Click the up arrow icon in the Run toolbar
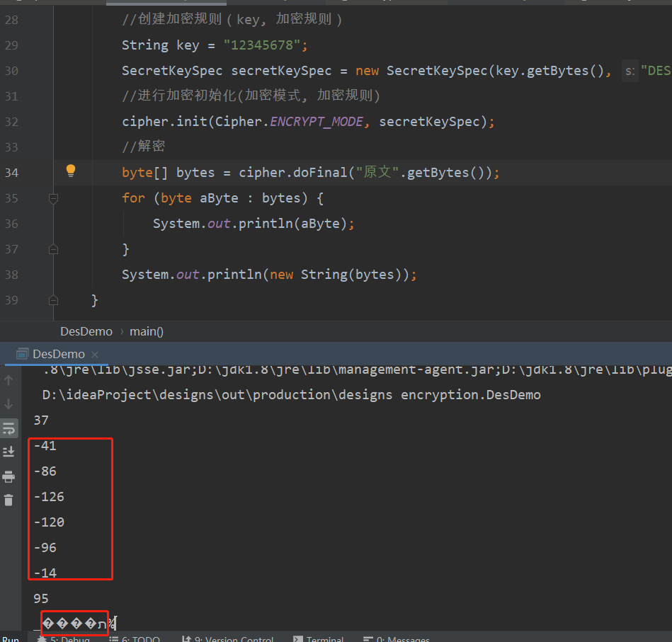 [x=8, y=380]
